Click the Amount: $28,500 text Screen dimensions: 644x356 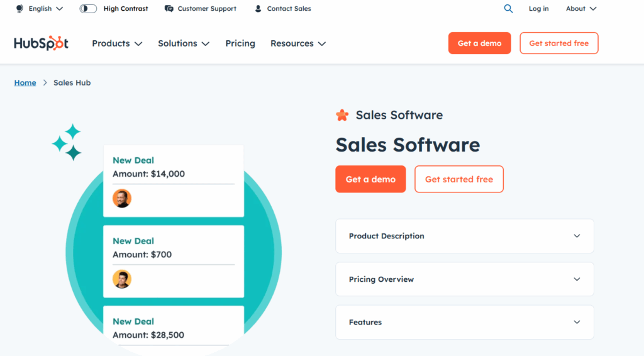tap(148, 335)
